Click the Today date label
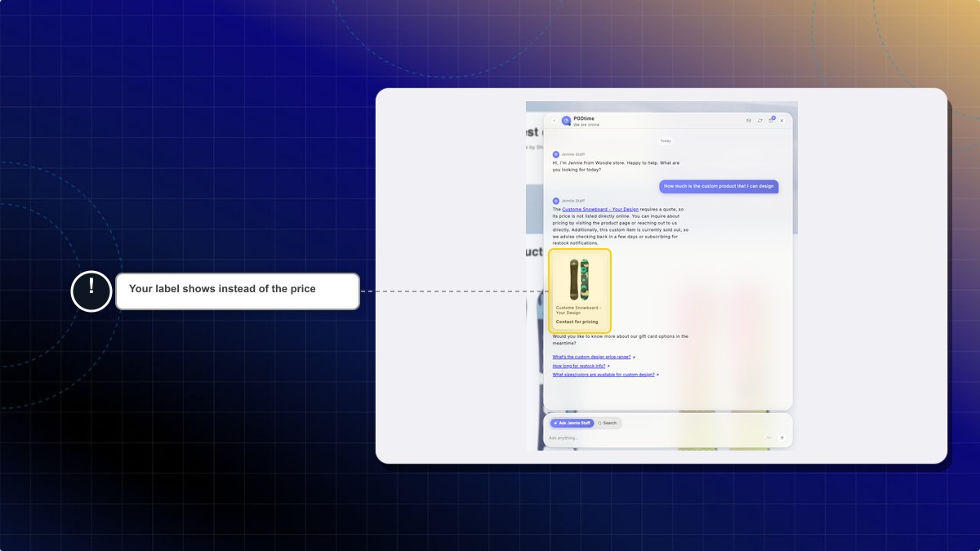The width and height of the screenshot is (980, 551). pos(666,140)
